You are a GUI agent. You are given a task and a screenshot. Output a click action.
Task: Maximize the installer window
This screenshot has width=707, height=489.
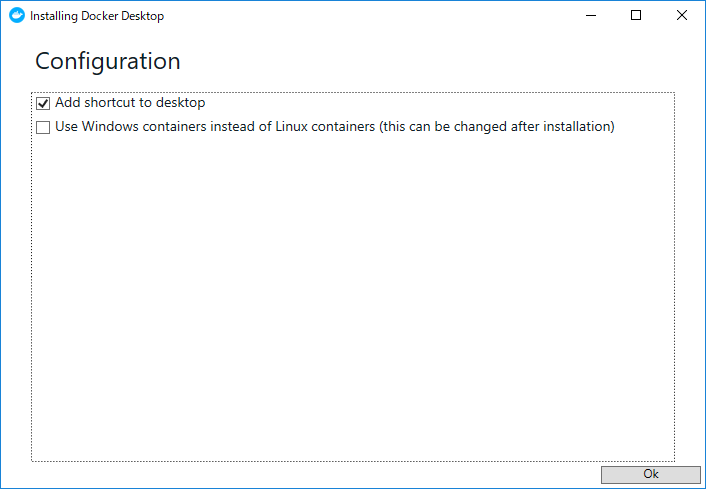coord(636,15)
